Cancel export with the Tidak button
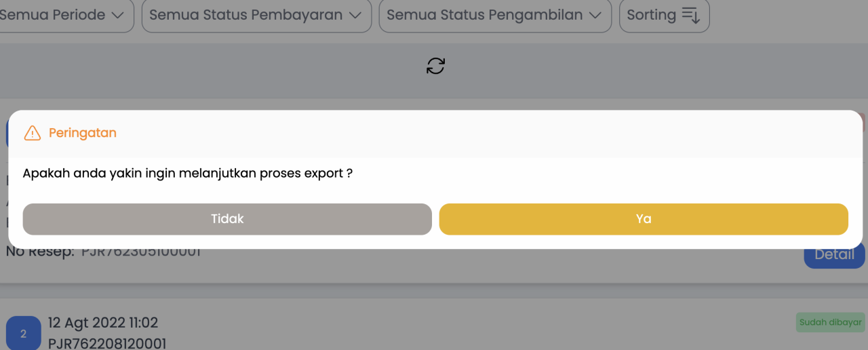The image size is (868, 350). coord(227,219)
